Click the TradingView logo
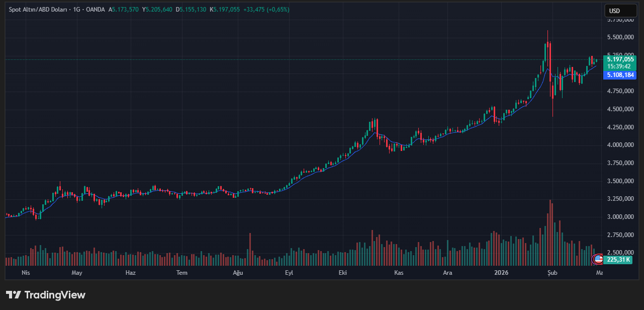This screenshot has width=644, height=310. point(46,295)
